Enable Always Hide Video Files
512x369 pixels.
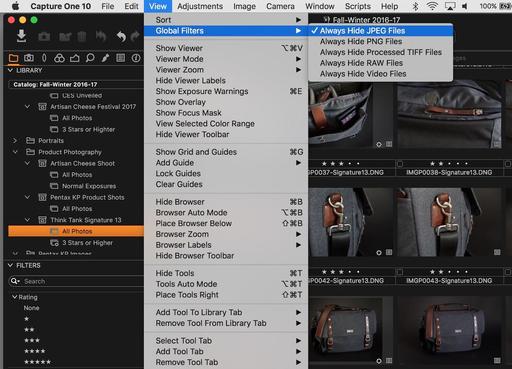click(381, 74)
